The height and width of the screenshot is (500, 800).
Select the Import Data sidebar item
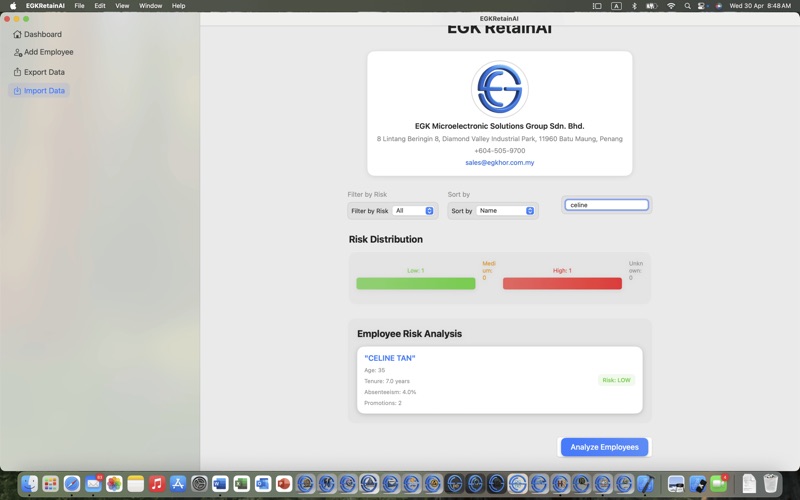39,91
